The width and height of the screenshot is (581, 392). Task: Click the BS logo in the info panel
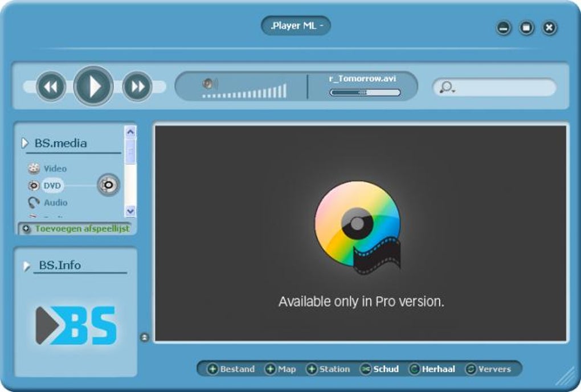76,325
